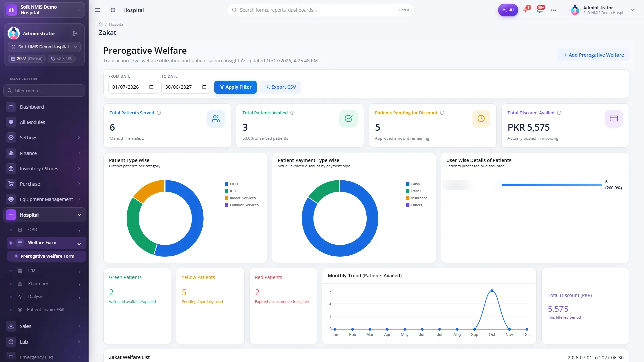Screen dimensions: 644x362
Task: Open calendar picker in From Date field
Action: pyautogui.click(x=151, y=87)
